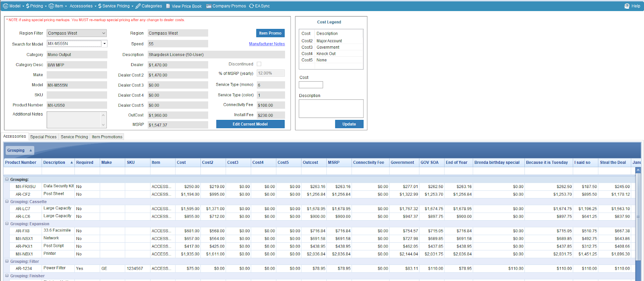Click the Additional Notes text area
The width and height of the screenshot is (644, 281).
[x=76, y=120]
